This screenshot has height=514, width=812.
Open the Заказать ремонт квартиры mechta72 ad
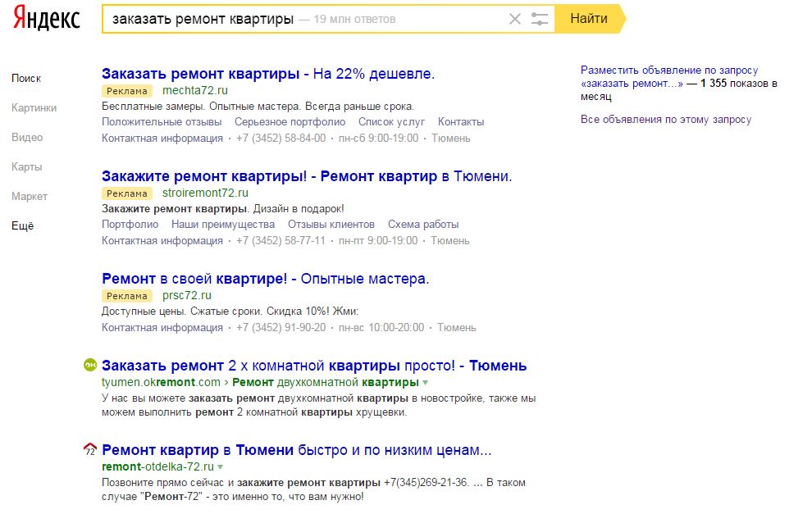pyautogui.click(x=267, y=74)
